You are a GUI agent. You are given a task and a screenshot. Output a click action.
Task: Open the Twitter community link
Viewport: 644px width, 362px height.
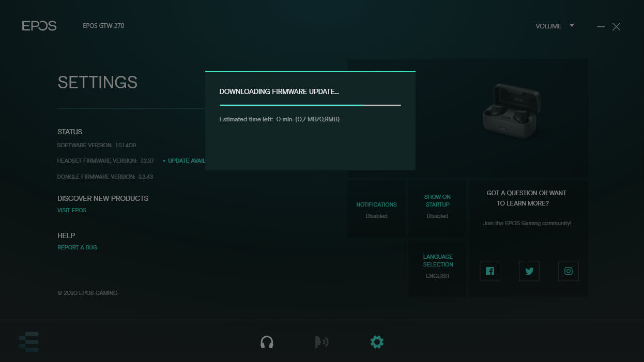pyautogui.click(x=529, y=271)
